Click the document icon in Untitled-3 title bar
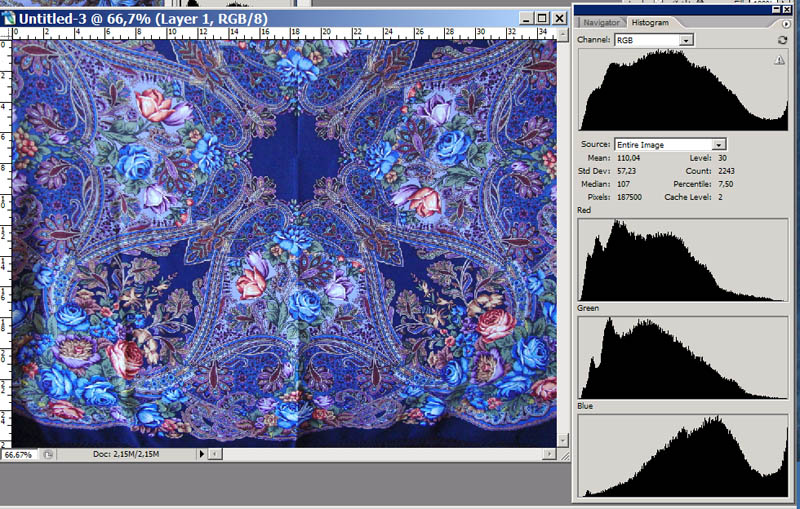This screenshot has width=800, height=509. pos(10,18)
